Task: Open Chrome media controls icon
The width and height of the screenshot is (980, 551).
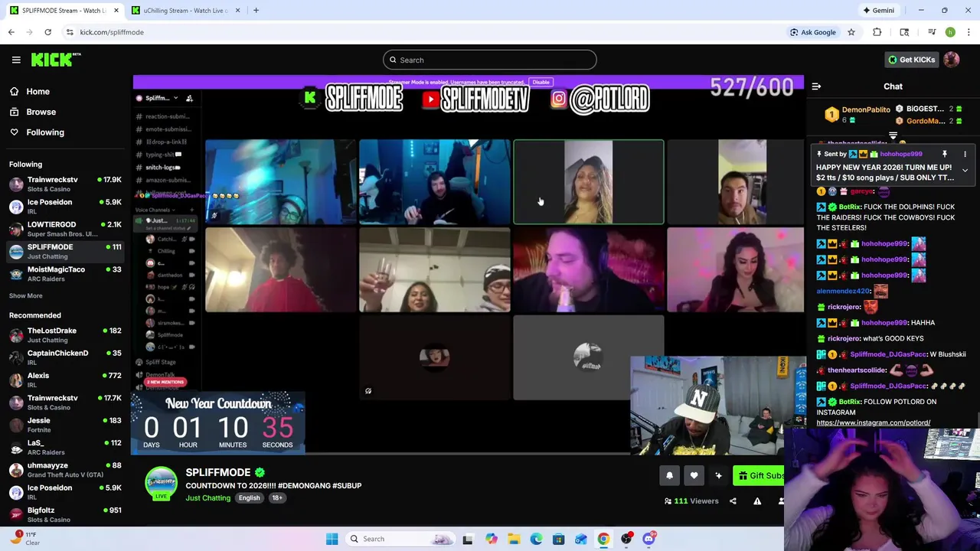Action: 932,32
